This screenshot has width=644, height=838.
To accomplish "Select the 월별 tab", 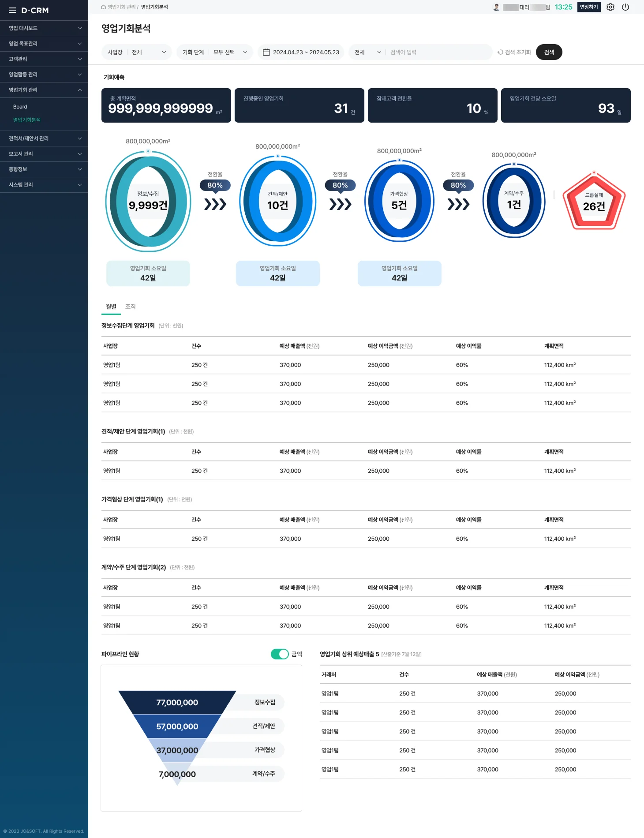I will pos(111,307).
